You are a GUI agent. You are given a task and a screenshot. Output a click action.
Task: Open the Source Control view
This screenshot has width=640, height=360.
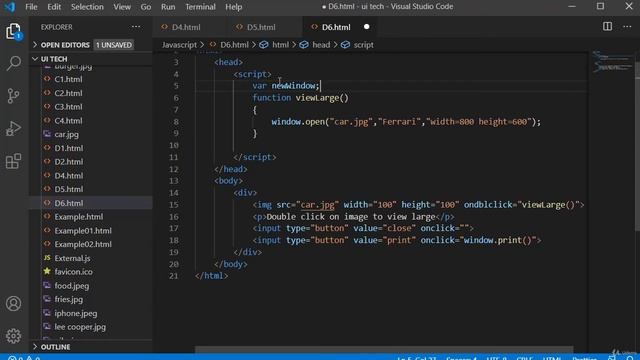13,96
